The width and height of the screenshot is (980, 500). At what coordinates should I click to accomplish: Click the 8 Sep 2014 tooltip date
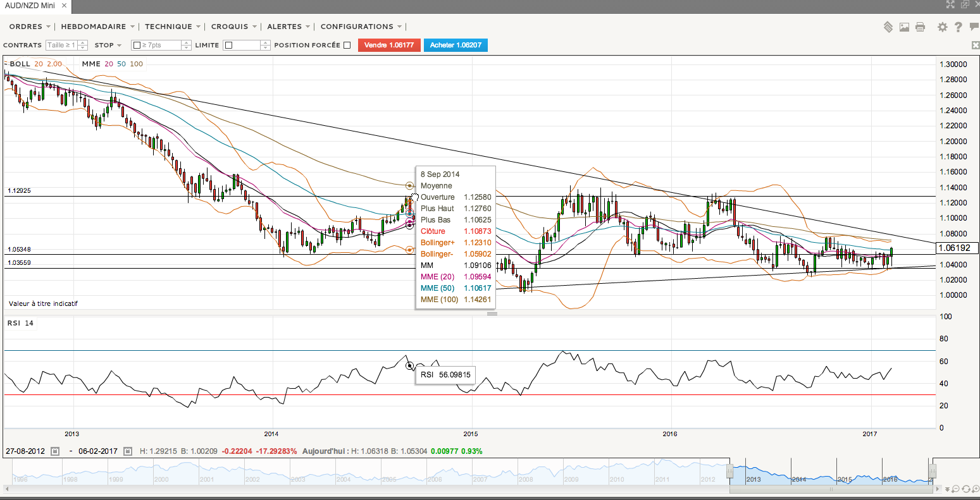click(440, 174)
